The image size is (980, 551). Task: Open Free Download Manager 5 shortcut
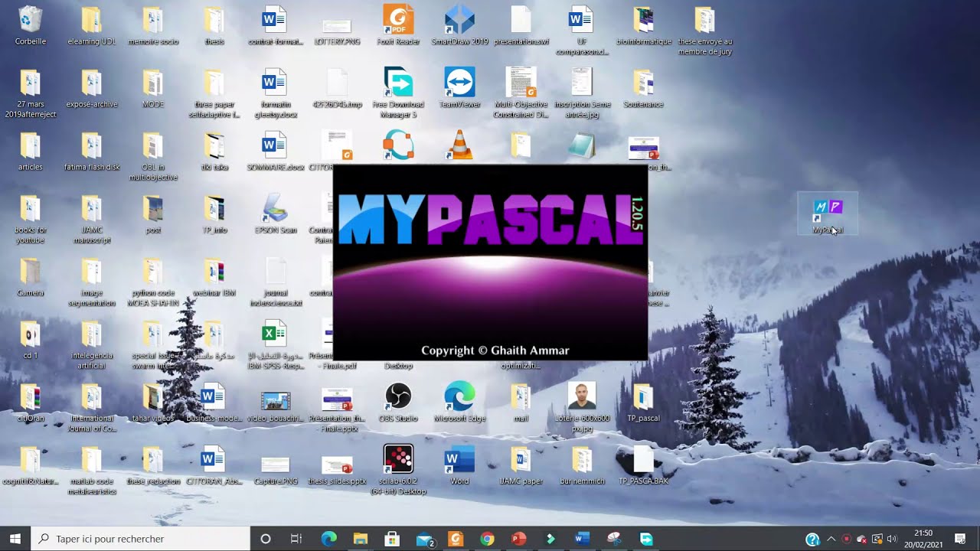[398, 93]
